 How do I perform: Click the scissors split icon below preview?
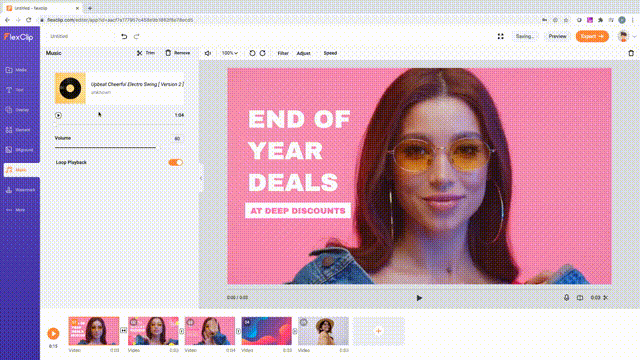pos(606,298)
